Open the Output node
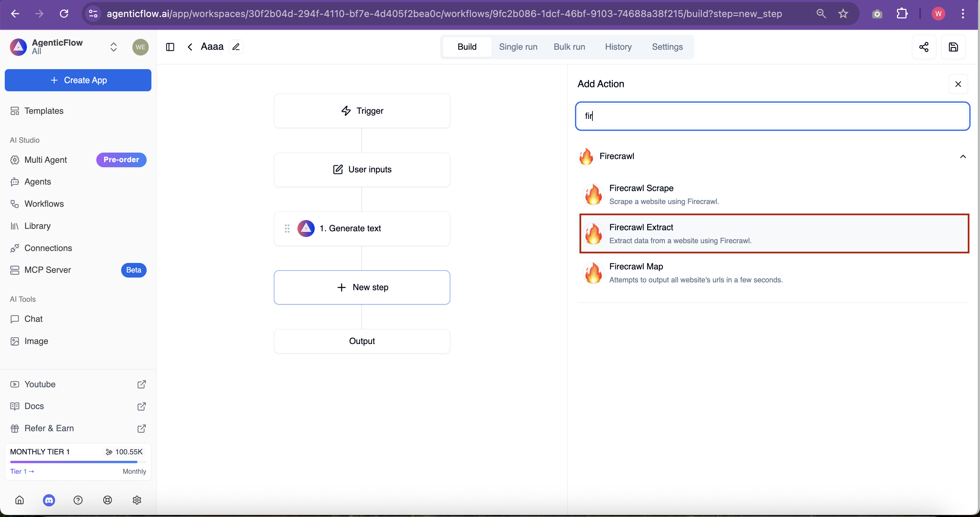This screenshot has height=517, width=980. pos(362,341)
